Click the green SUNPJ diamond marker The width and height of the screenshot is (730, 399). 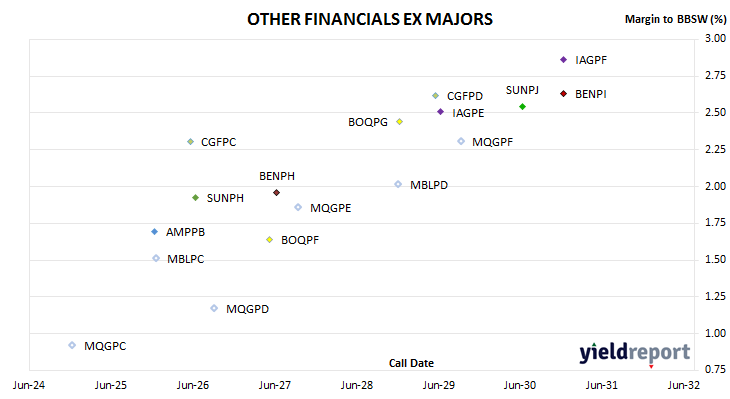click(522, 107)
